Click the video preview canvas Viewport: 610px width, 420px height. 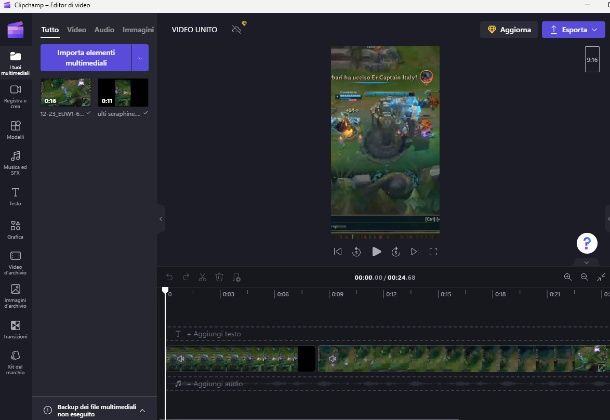tap(385, 141)
